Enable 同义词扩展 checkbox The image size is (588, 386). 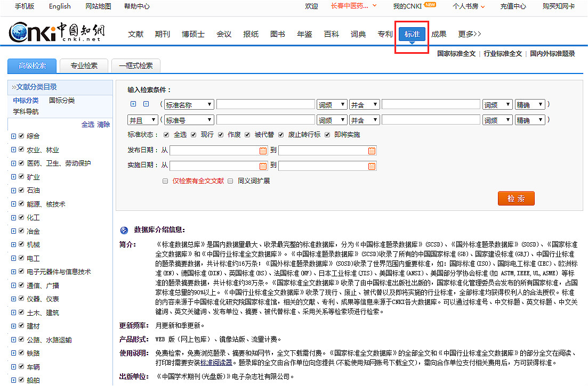point(230,181)
